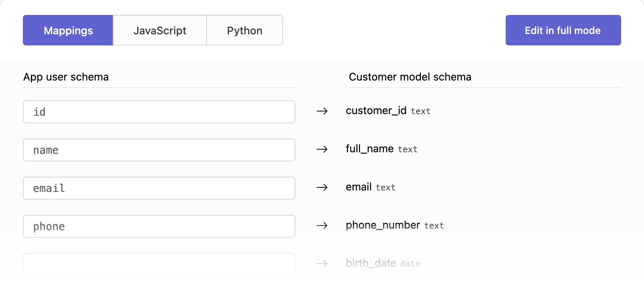
Task: Click the phone_number schema field label
Action: [x=383, y=225]
